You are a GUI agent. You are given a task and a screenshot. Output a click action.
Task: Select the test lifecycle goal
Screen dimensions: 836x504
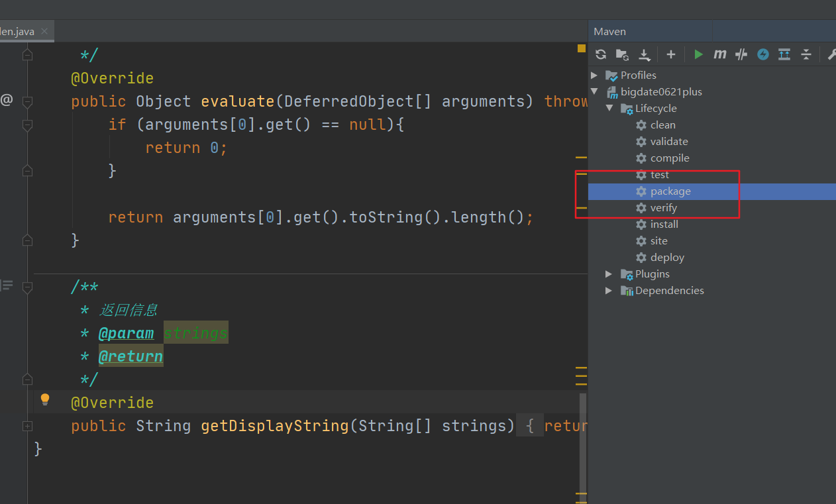660,175
